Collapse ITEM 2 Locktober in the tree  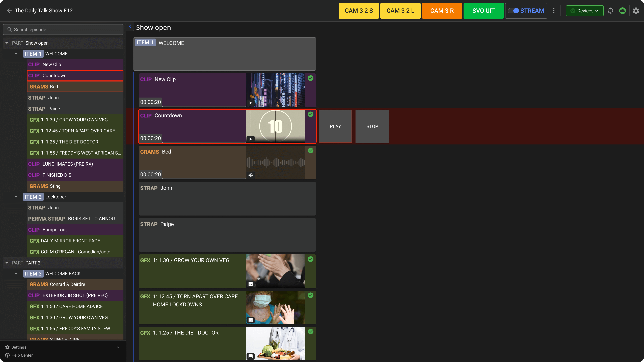16,197
